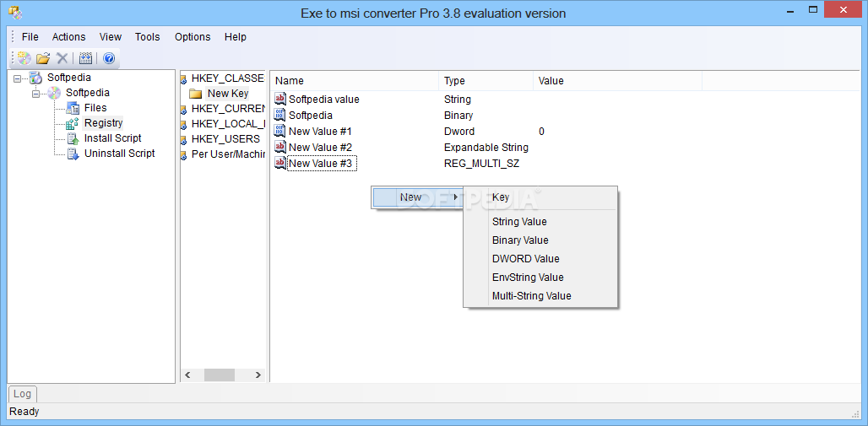
Task: Sort by the Type column header
Action: pyautogui.click(x=486, y=81)
